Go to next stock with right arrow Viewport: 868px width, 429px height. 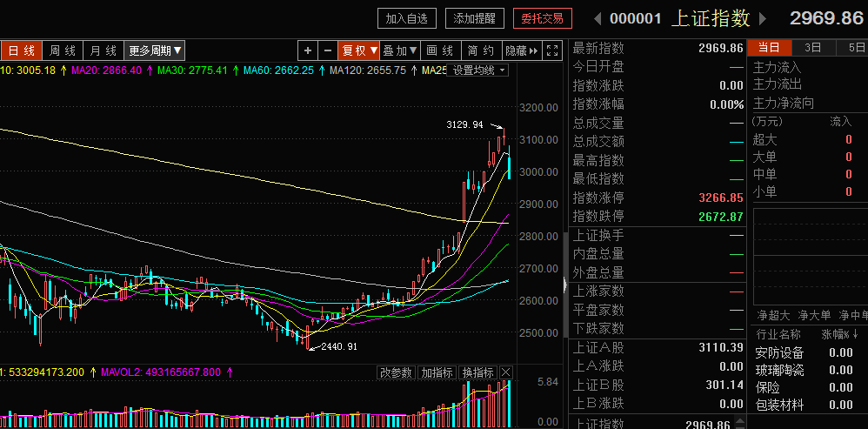coord(762,19)
